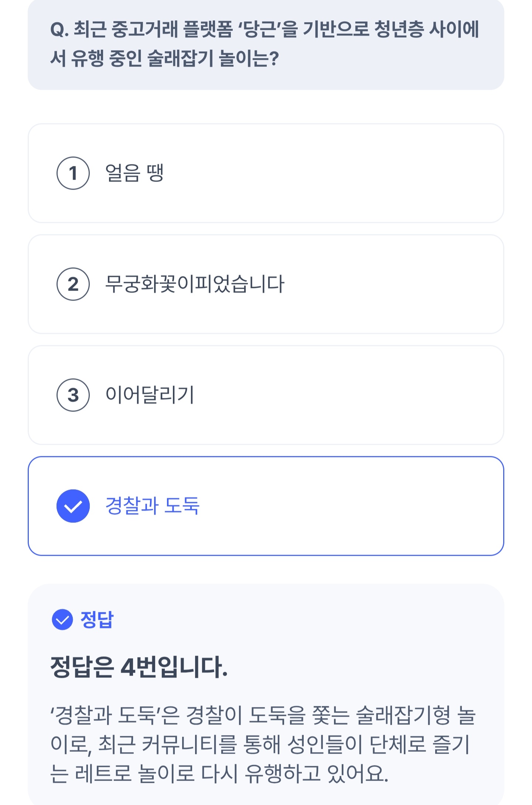
Task: Tap the explanation paragraph about 레트로 놀이
Action: tap(262, 744)
